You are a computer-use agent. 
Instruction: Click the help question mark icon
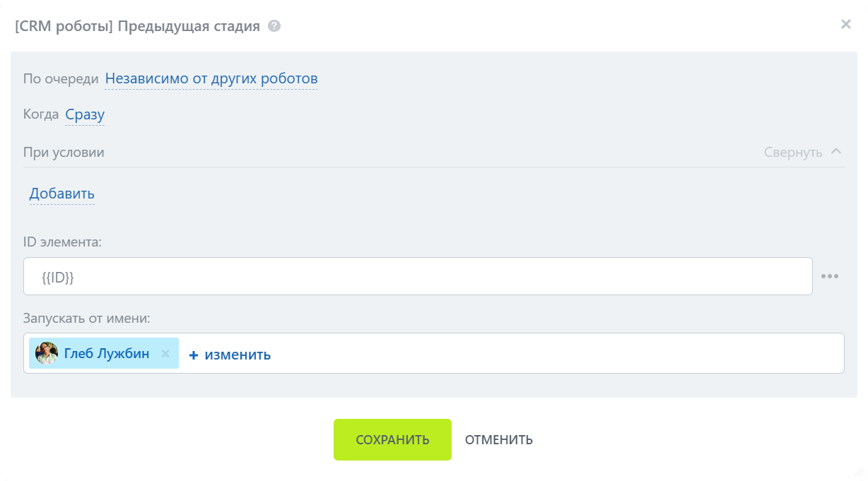(274, 26)
